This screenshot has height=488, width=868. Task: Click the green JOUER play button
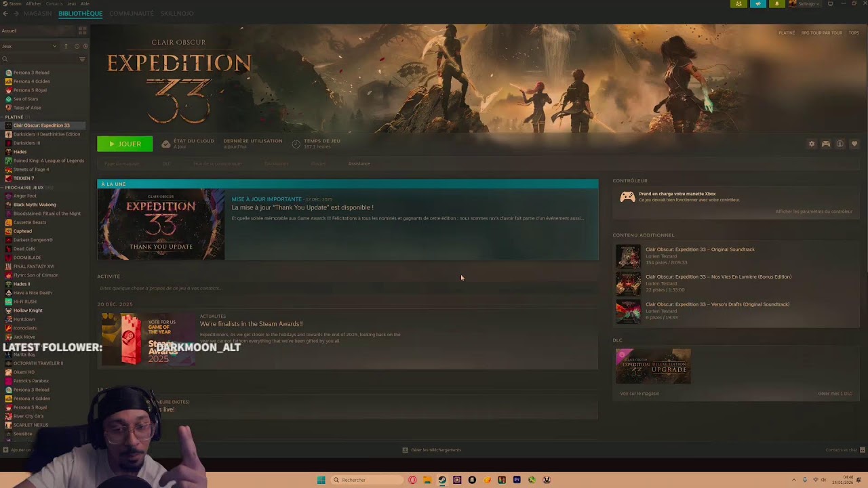125,144
